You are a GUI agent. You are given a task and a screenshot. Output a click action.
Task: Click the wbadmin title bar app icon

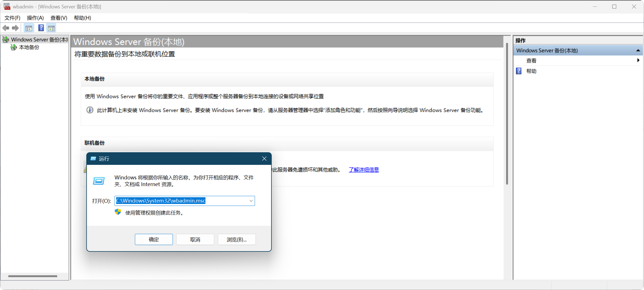click(7, 6)
